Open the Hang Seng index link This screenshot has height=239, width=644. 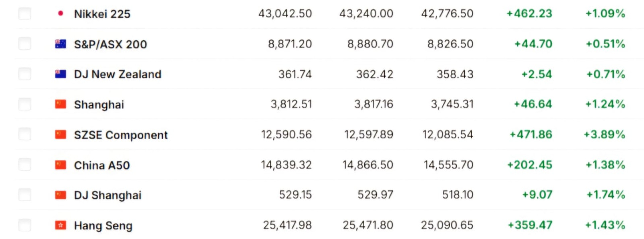pos(103,226)
